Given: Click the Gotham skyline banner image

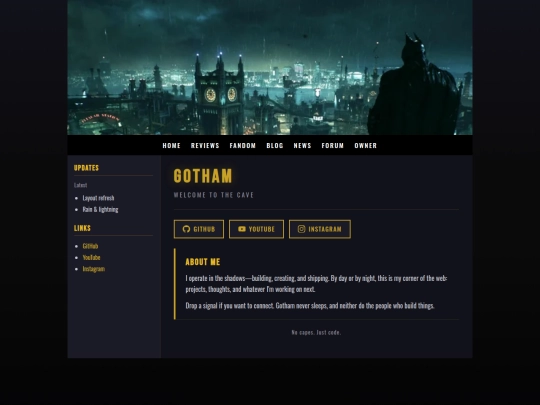Looking at the screenshot, I should pos(270,67).
